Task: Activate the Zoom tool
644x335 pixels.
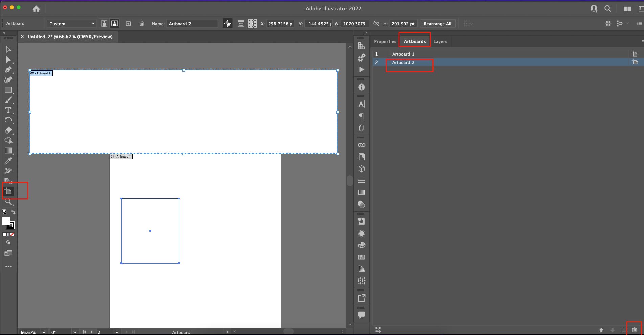Action: (8, 202)
